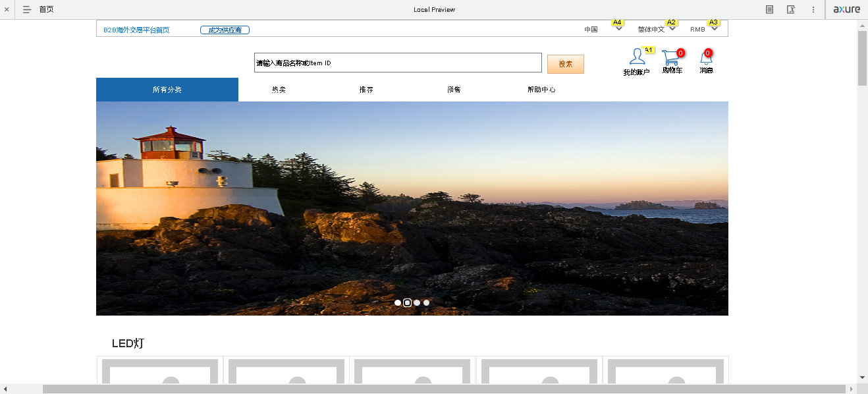Click the red messages count badge
Screen dimensions: 868x394
coord(708,53)
